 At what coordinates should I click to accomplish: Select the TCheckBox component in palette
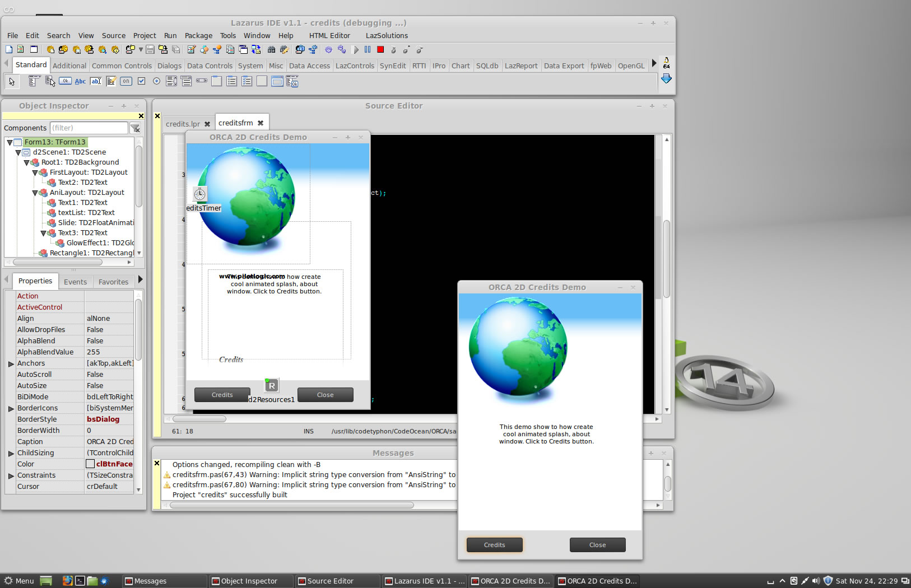click(141, 82)
